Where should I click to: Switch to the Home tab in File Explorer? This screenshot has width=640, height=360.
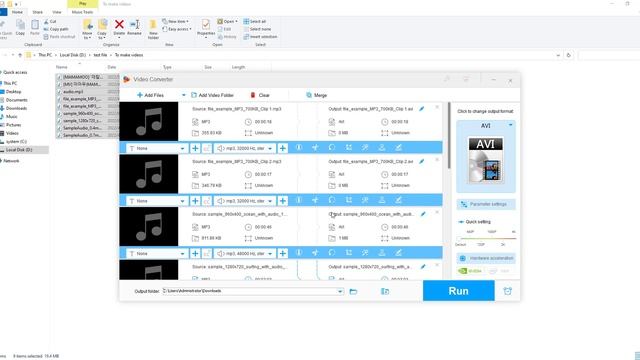pos(17,12)
